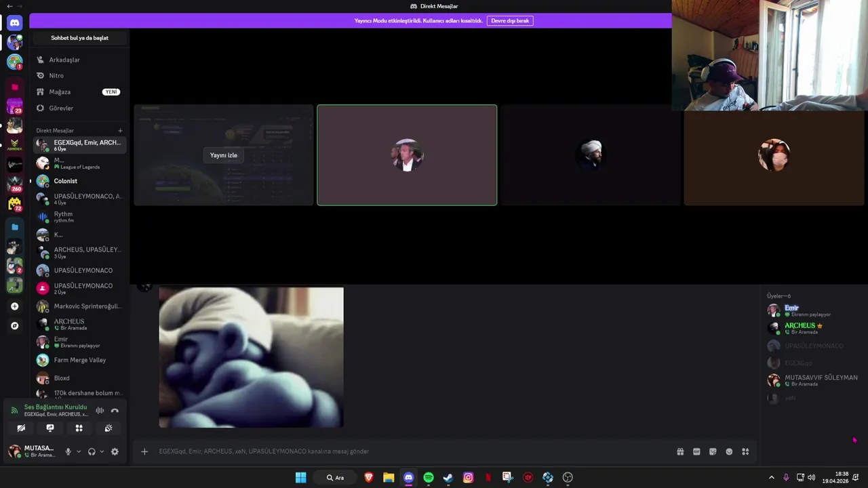Expand headphone output options arrow
The width and height of the screenshot is (868, 488).
coord(102,452)
